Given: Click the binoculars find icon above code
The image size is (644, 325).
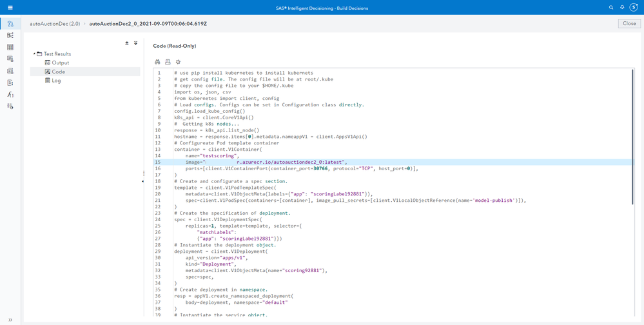Looking at the screenshot, I should point(157,62).
